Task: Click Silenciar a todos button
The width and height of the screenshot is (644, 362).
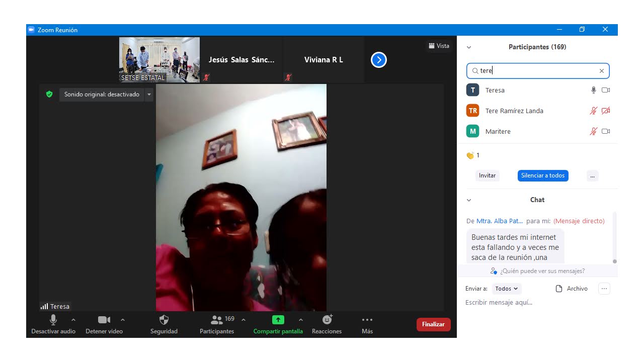Action: click(543, 175)
